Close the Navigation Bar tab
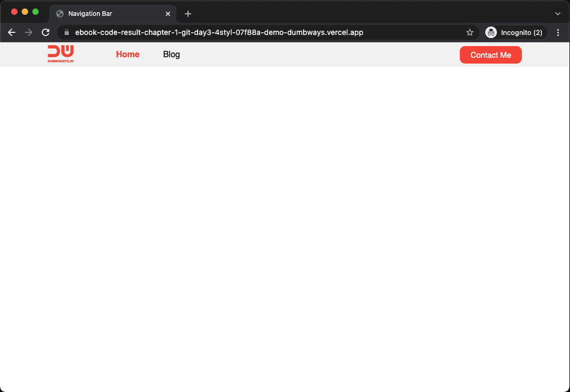Image resolution: width=570 pixels, height=392 pixels. (x=168, y=14)
